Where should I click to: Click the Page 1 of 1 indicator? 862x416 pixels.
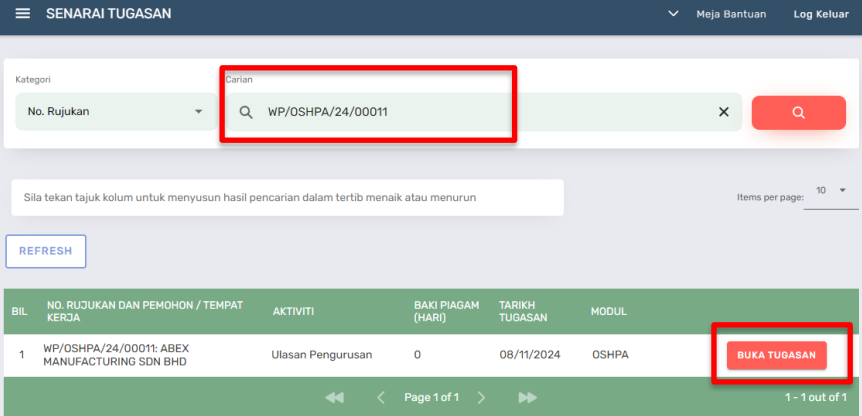(x=431, y=397)
